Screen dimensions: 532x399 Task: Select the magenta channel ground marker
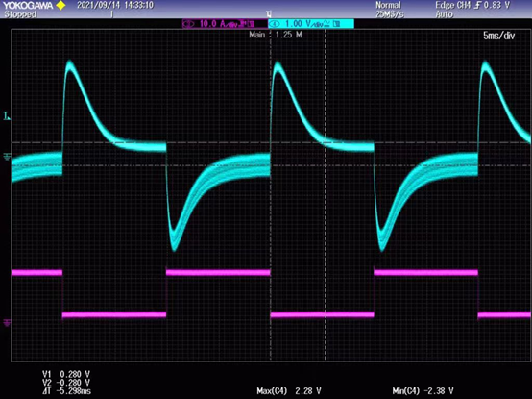7,323
